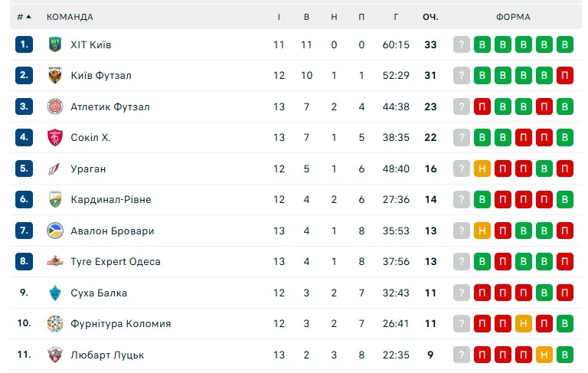Click the Кардинал-Рівне team logo
The image size is (588, 373).
click(55, 200)
